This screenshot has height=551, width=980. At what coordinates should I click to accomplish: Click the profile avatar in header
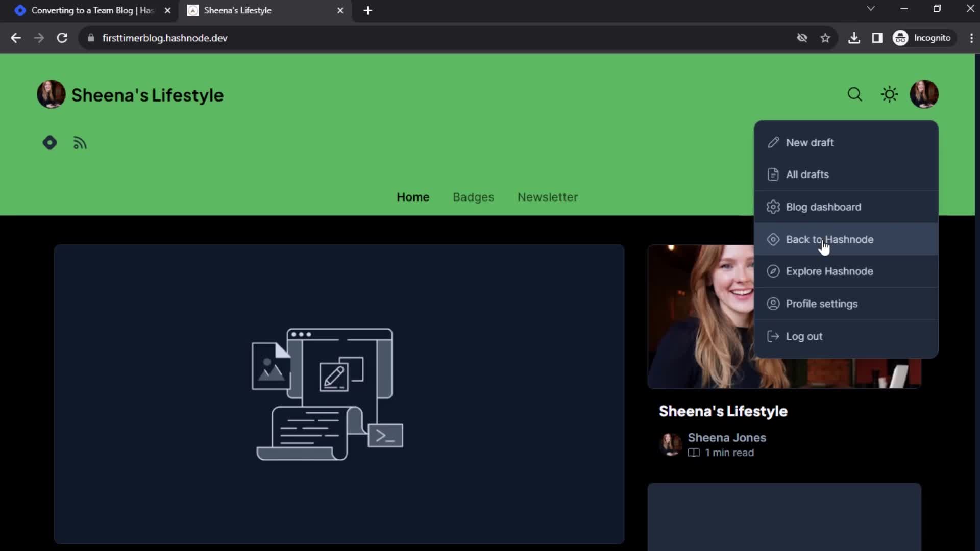(924, 94)
